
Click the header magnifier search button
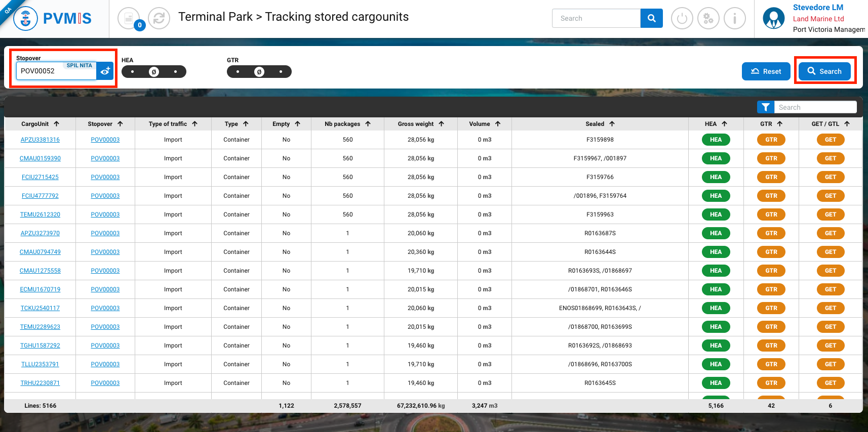(651, 18)
